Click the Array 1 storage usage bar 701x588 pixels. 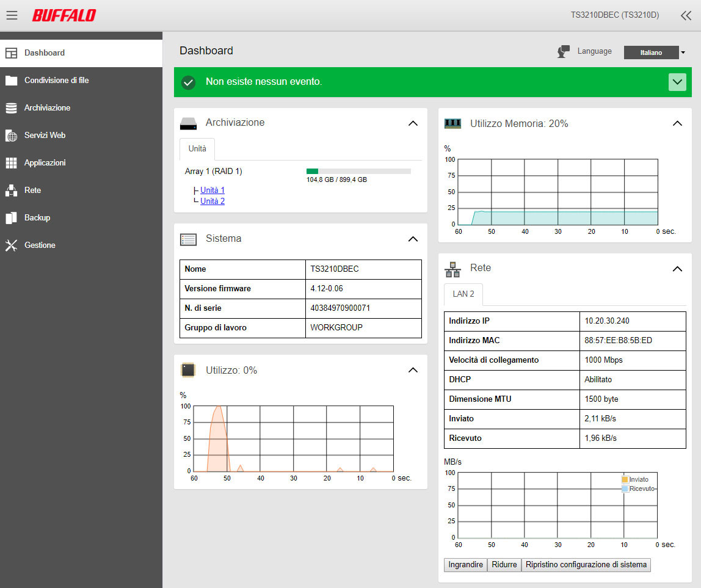[358, 172]
